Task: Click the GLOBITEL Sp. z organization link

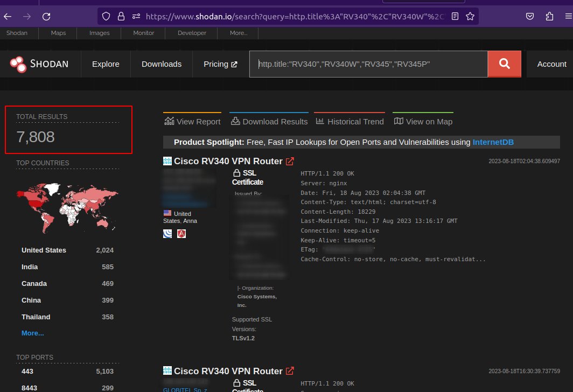Action: tap(185, 389)
